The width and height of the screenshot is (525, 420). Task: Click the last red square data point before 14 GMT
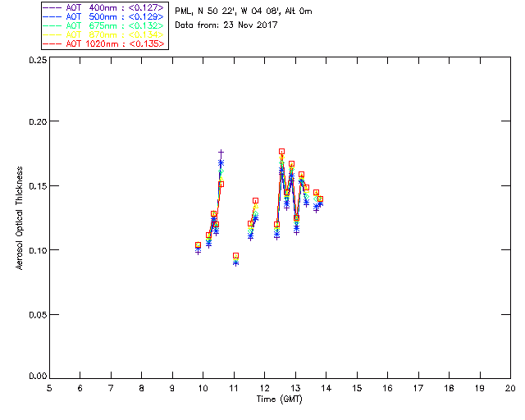click(320, 199)
